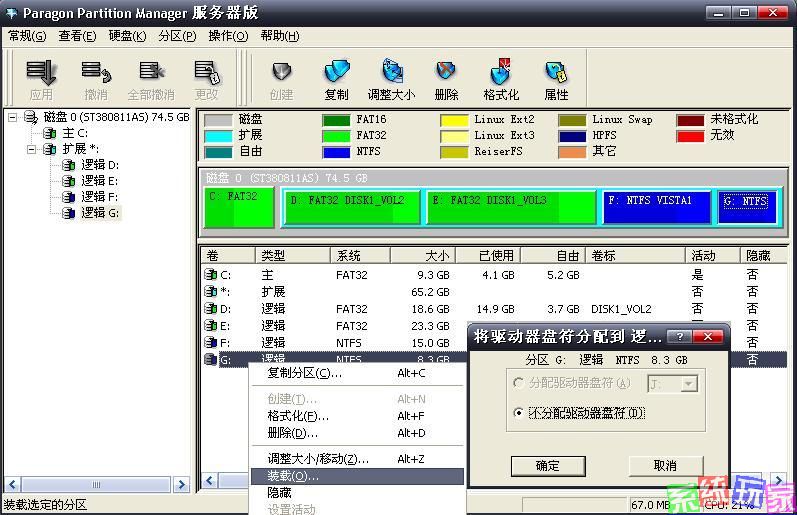Click the 类型 column header

click(293, 255)
